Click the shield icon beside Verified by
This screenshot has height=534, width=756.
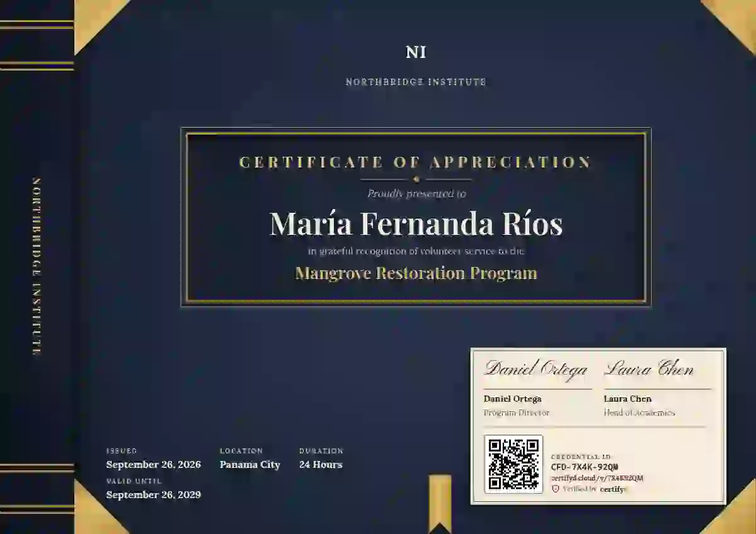click(x=555, y=489)
